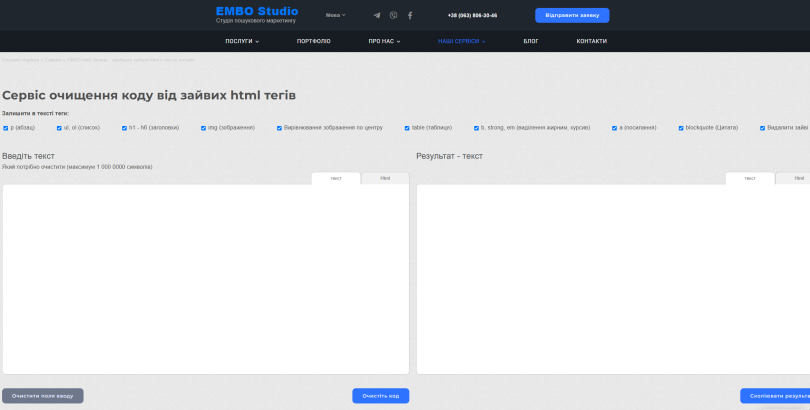Open the 'Сервіси' breadcrumb link
This screenshot has height=410, width=810.
pos(53,60)
